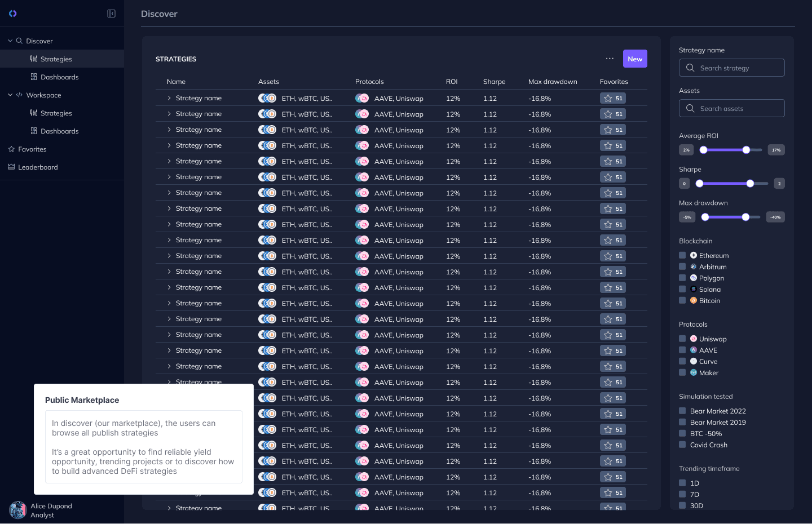The height and width of the screenshot is (524, 812).
Task: Enable the Polygon blockchain checkbox
Action: pyautogui.click(x=682, y=278)
